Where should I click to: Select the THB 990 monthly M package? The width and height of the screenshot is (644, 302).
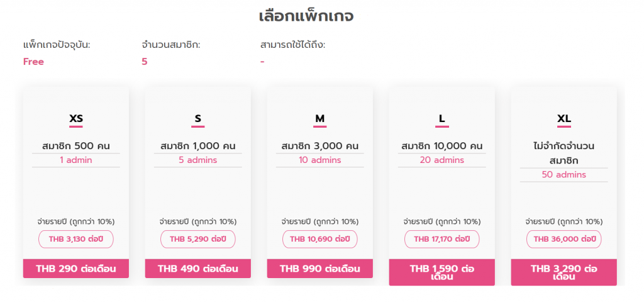[x=320, y=269]
